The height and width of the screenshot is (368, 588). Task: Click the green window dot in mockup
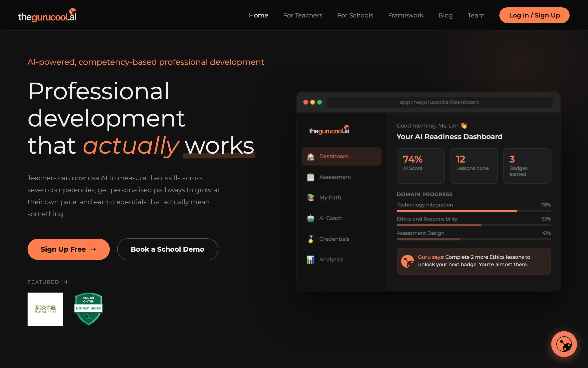coord(319,102)
